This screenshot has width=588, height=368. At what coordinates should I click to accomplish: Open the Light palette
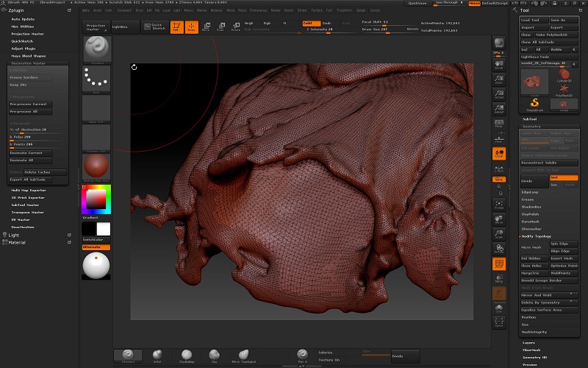[14, 235]
